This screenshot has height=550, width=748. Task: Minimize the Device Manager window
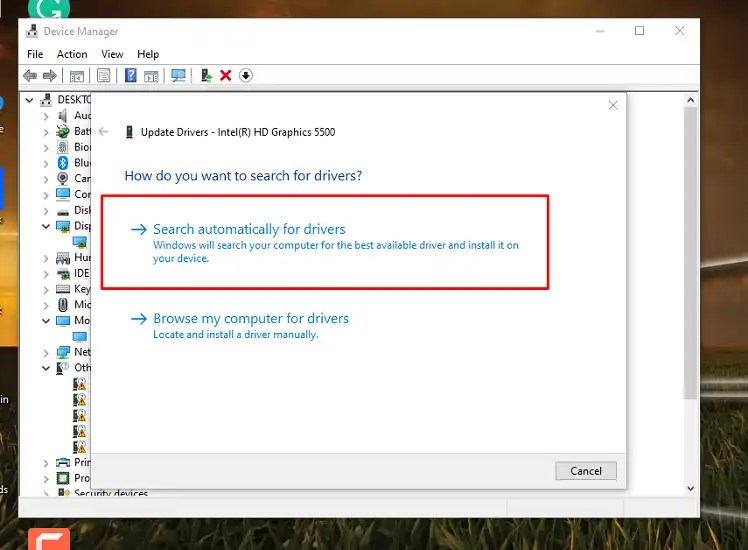click(600, 31)
